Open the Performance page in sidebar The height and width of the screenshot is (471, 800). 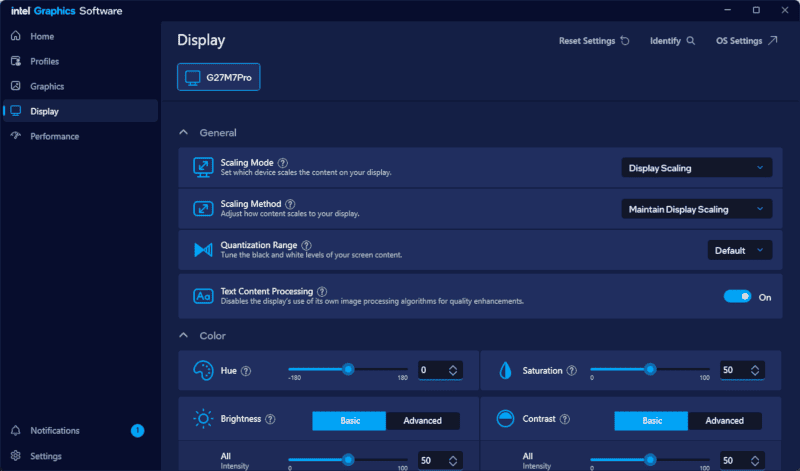(54, 136)
